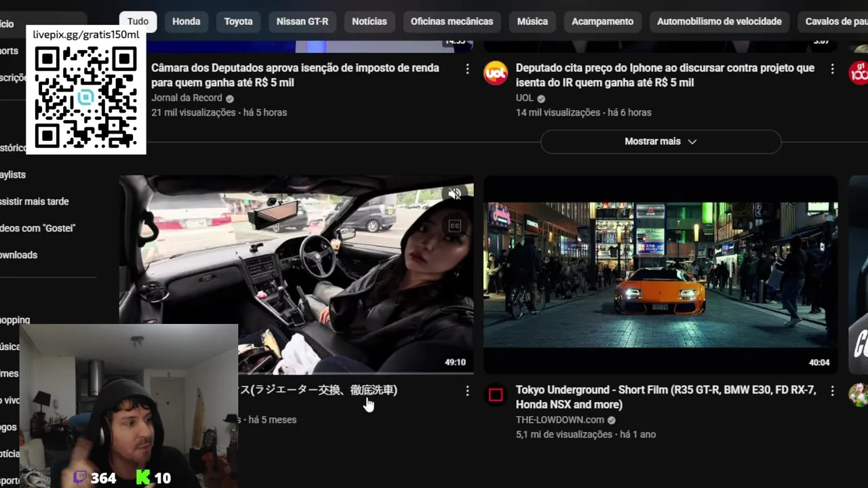Click the Jornal da Record verified badge
This screenshot has width=868, height=488.
[x=230, y=98]
